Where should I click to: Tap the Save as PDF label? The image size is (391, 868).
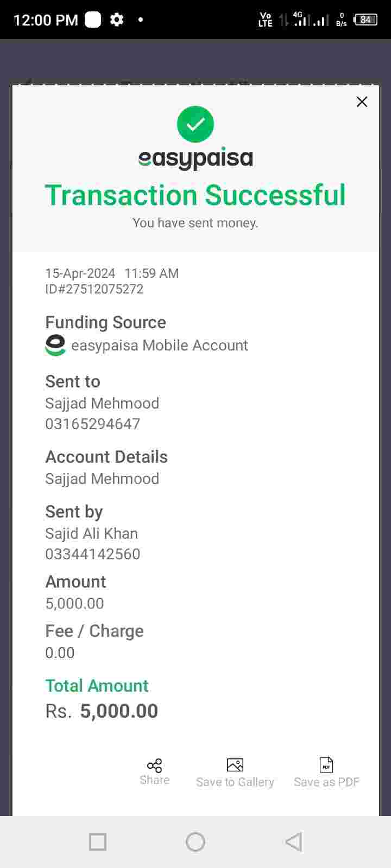tap(326, 782)
